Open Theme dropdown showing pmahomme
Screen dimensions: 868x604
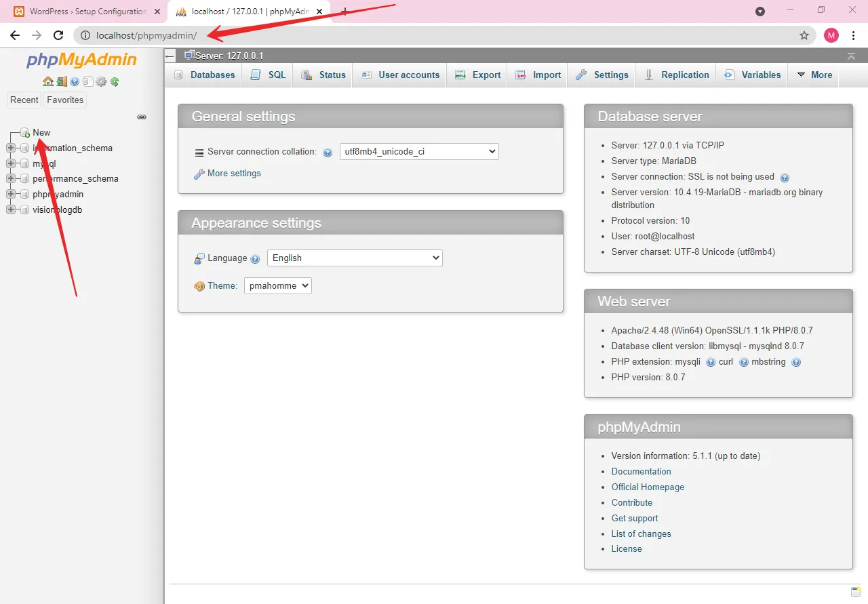[x=278, y=285]
